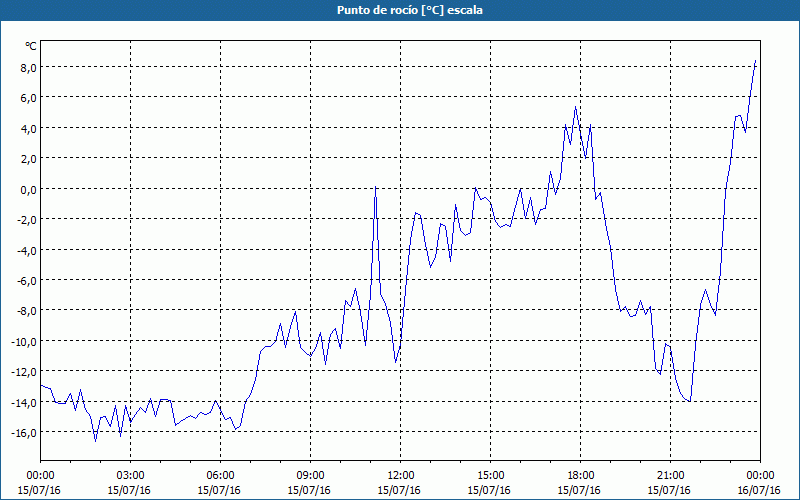This screenshot has height=500, width=800.
Task: Click the -16,0 y-axis label
Action: (x=24, y=433)
